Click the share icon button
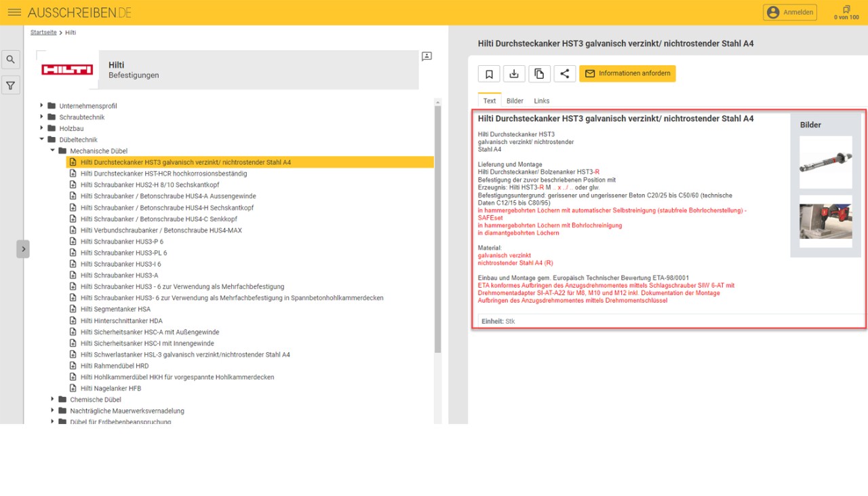This screenshot has height=496, width=868. 565,74
